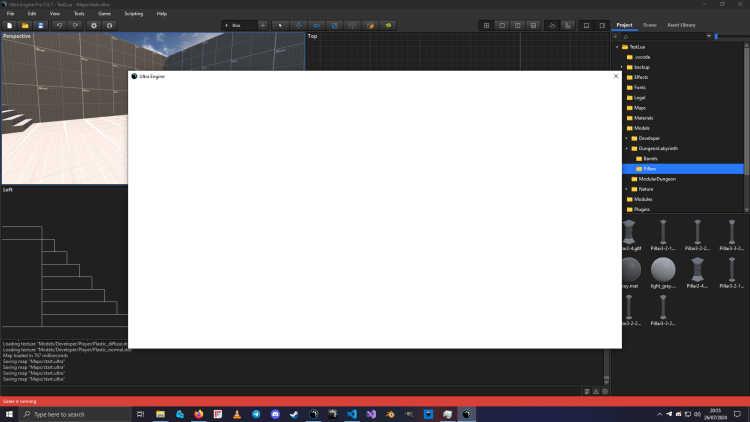This screenshot has height=422, width=750.
Task: Toggle the first view mode icon beside the layout buttons
Action: pyautogui.click(x=552, y=25)
